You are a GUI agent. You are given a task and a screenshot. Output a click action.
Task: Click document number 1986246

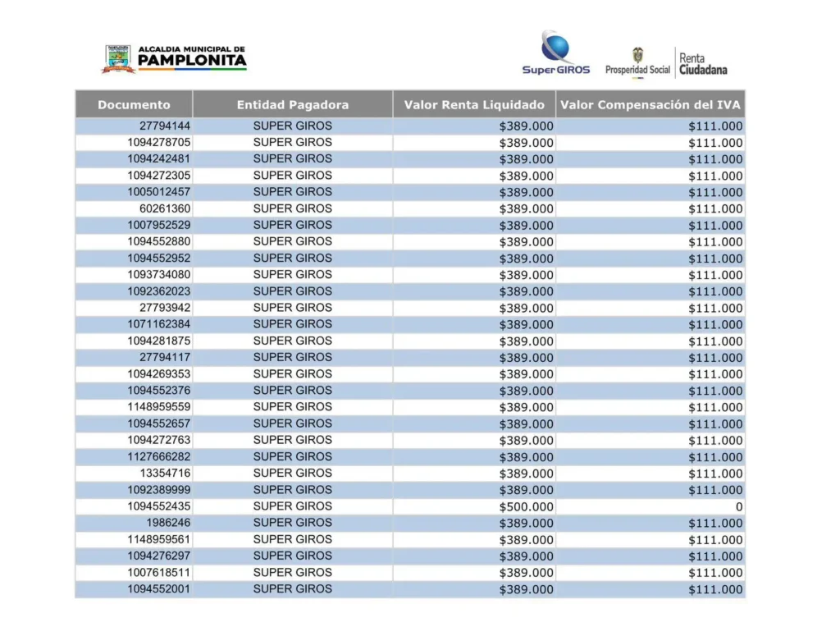point(168,523)
